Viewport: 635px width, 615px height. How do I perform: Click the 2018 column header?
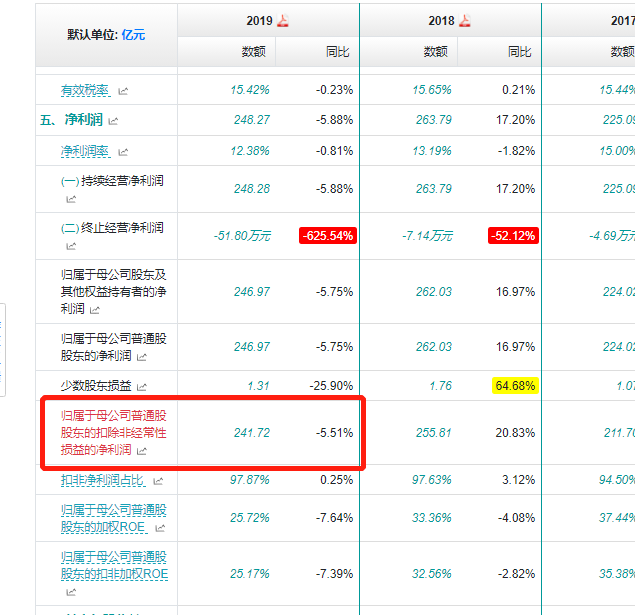click(442, 21)
